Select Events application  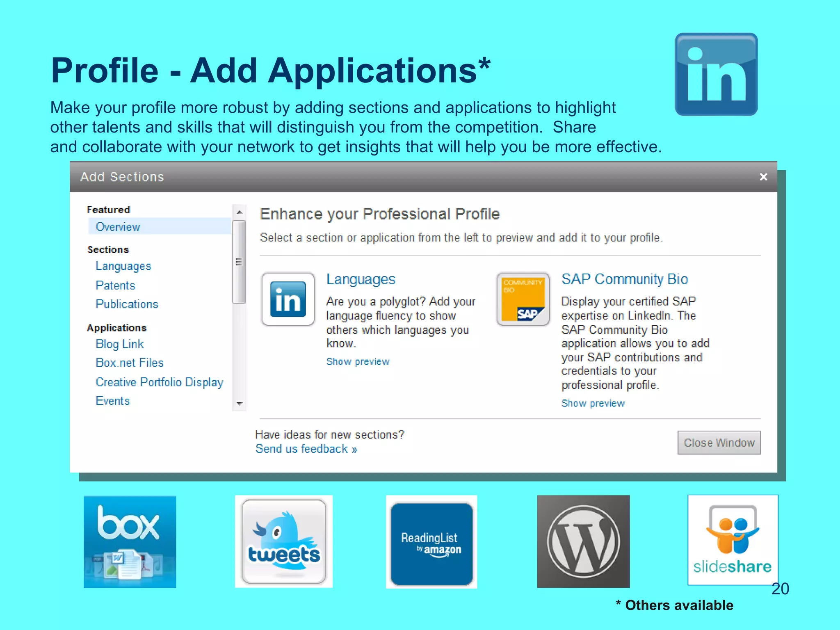(112, 401)
